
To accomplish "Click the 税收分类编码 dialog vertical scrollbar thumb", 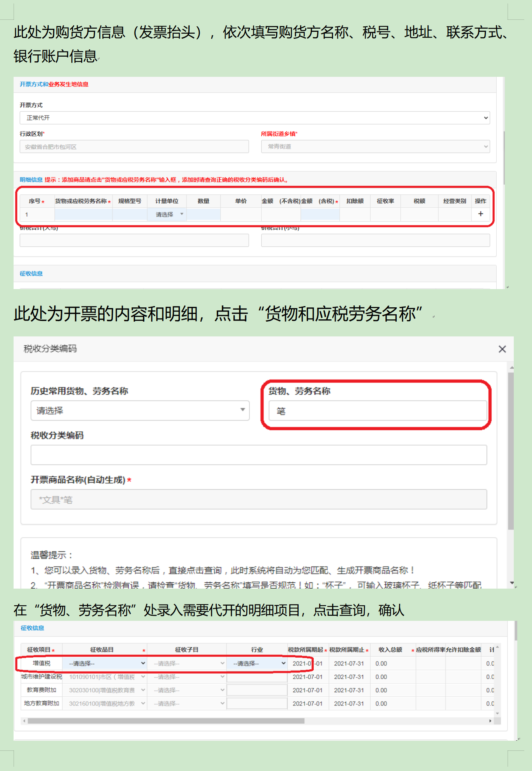I will coord(511,451).
